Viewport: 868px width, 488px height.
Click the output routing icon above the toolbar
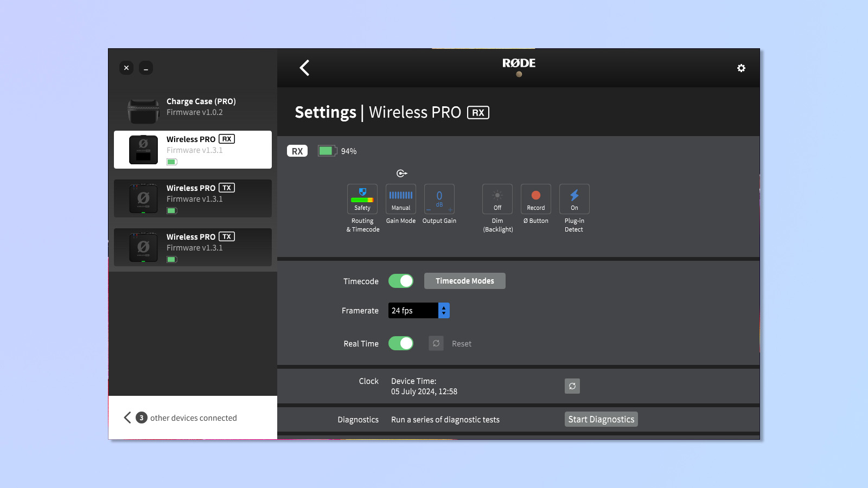401,173
